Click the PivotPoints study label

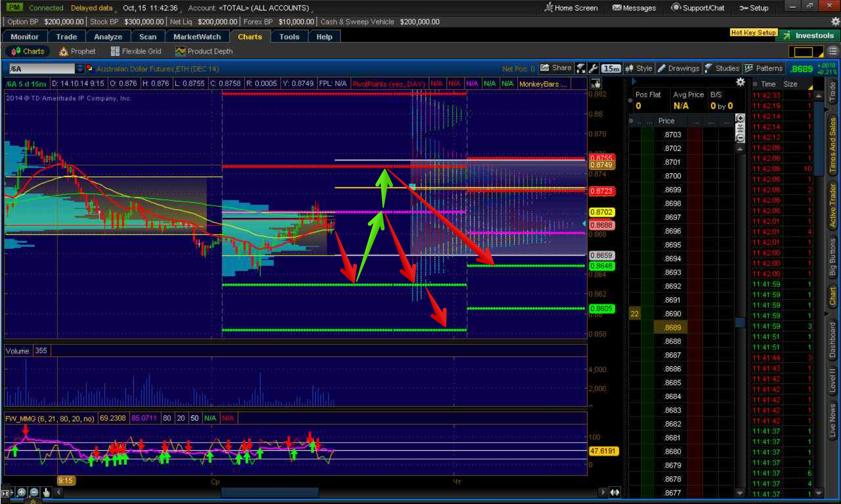click(389, 84)
